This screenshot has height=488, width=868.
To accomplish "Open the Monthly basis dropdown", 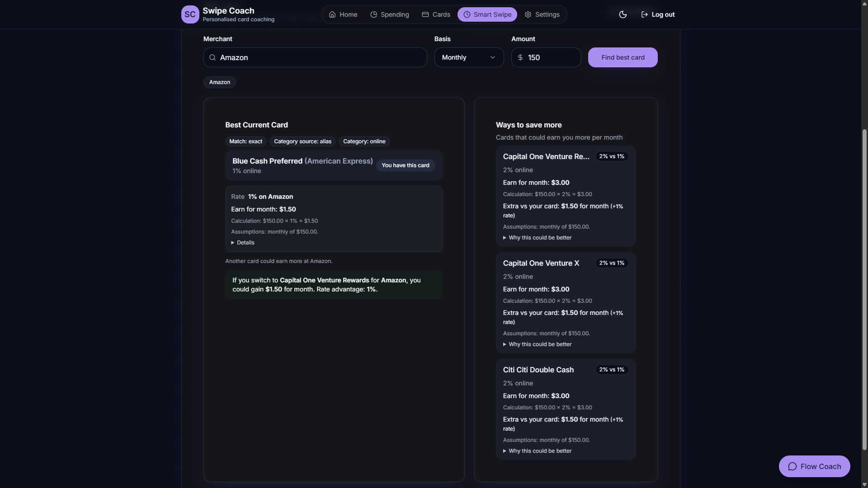I will tap(469, 57).
